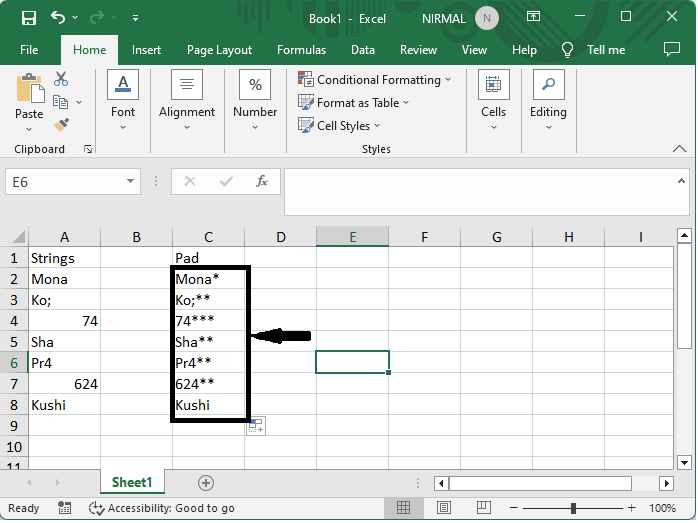Click the macro recording status icon
Image resolution: width=698 pixels, height=523 pixels.
65,509
